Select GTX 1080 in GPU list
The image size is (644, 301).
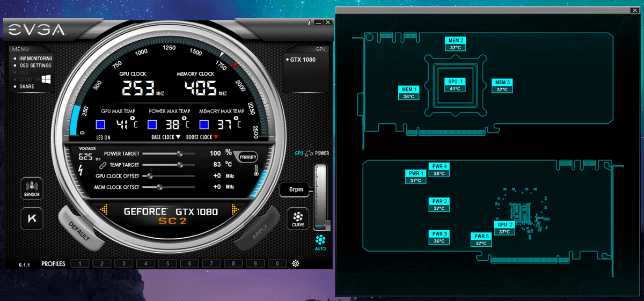(x=303, y=60)
